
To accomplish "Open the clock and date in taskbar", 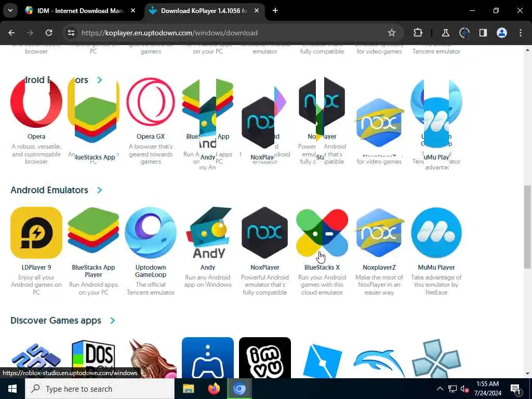I will coord(487,389).
